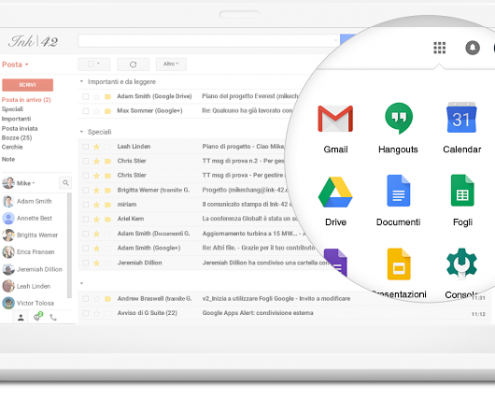Open the notifications bell icon

[472, 48]
